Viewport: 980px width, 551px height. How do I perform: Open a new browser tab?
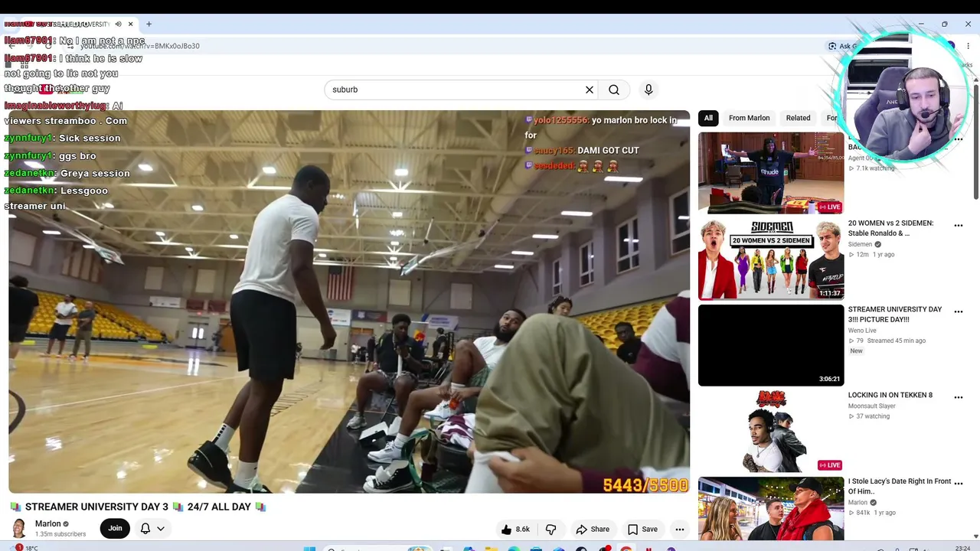149,24
